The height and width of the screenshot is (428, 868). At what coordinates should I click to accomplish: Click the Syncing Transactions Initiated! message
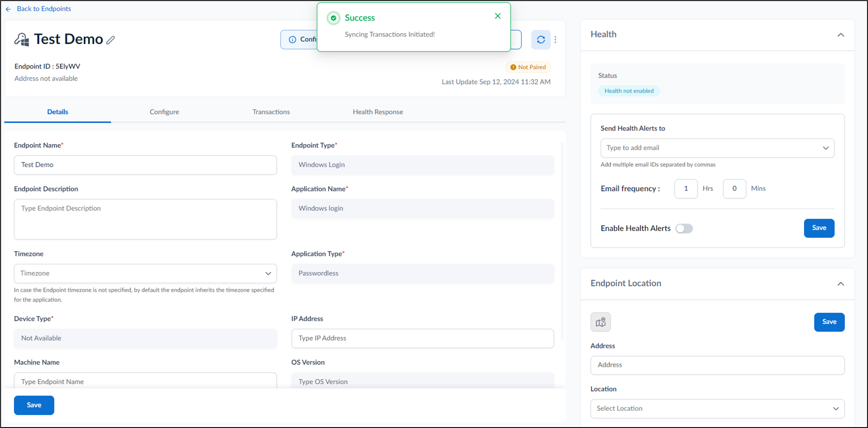[x=389, y=35]
